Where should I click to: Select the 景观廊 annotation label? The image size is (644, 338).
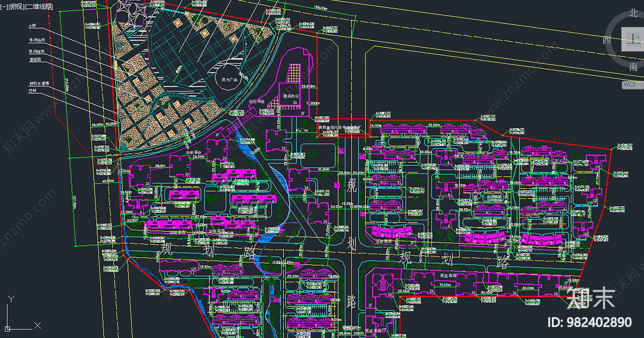(35, 60)
